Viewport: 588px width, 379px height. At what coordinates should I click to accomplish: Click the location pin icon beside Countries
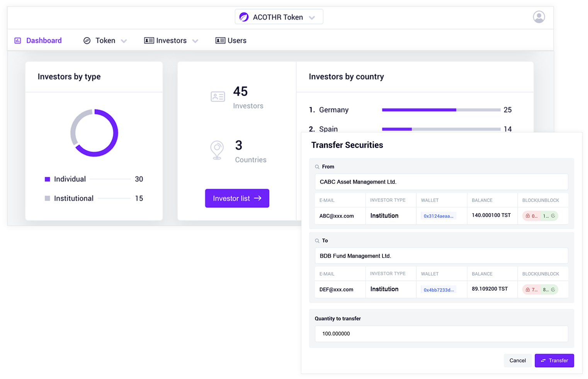217,150
